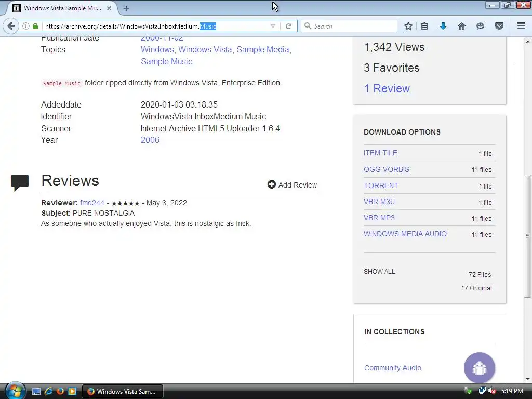Expand the URL bar history dropdown
Viewport: 532px width, 399px height.
273,26
